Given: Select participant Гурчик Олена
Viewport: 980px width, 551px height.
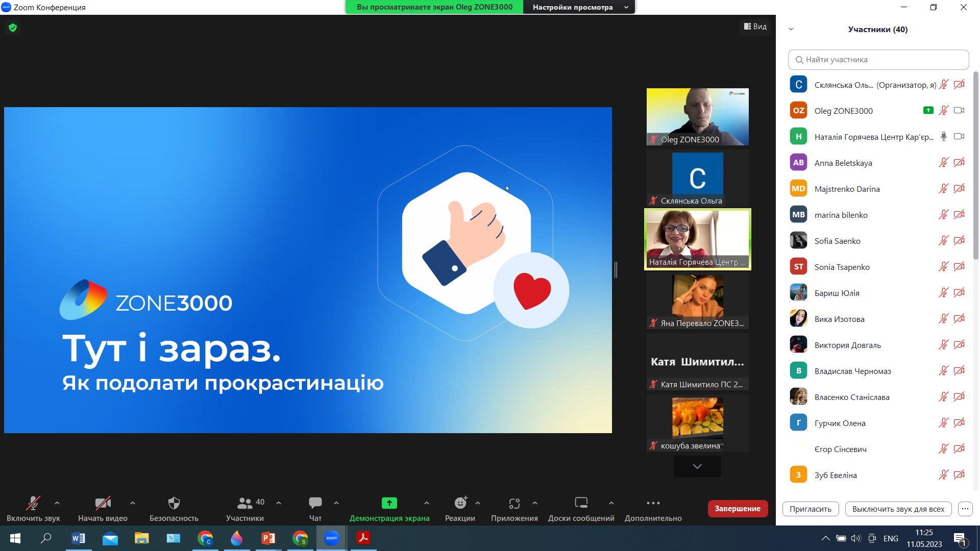Looking at the screenshot, I should [877, 423].
